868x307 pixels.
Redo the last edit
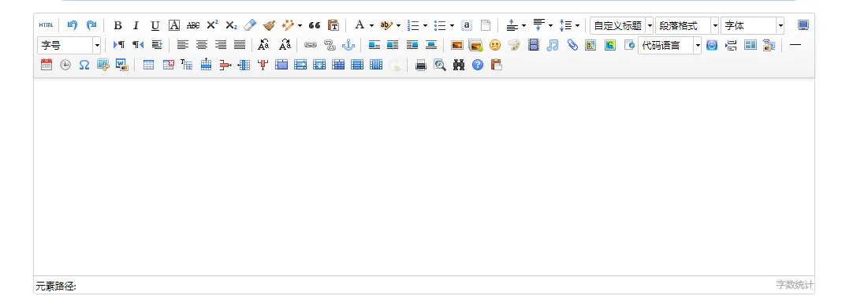[91, 25]
